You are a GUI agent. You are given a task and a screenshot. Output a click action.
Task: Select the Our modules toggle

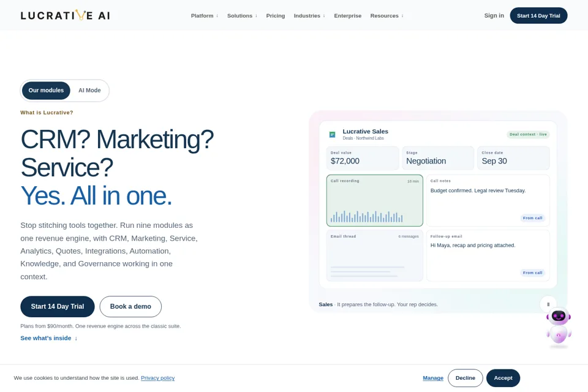(x=46, y=91)
